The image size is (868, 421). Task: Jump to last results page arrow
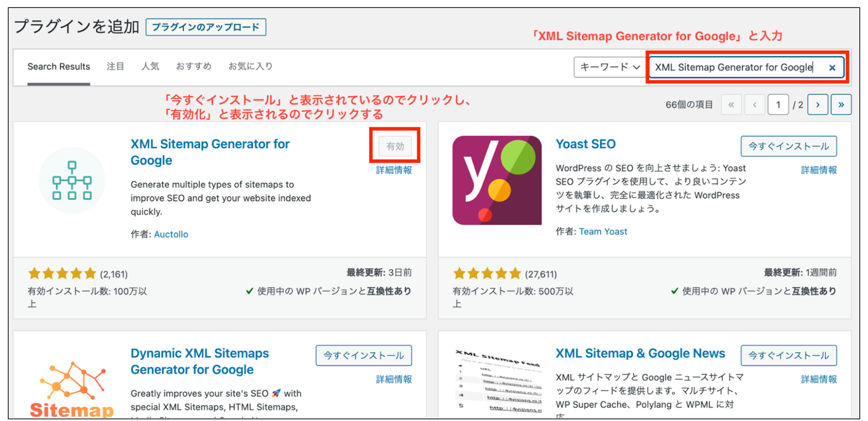tap(841, 105)
